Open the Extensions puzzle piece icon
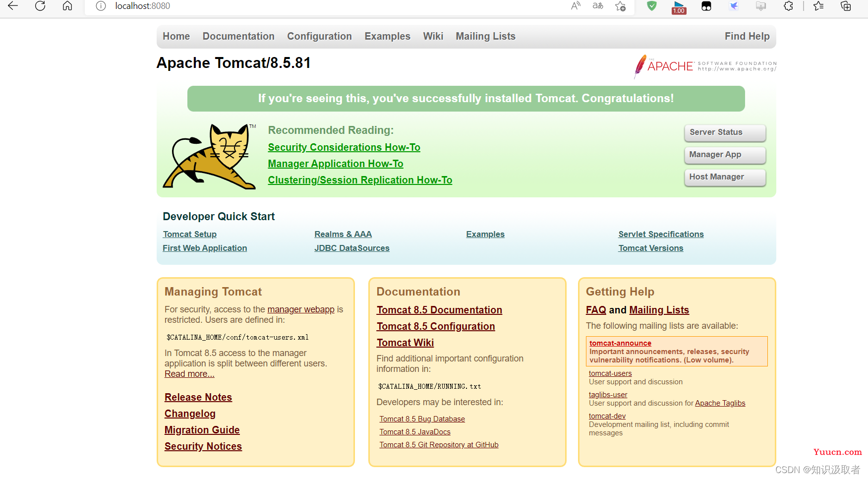Image resolution: width=868 pixels, height=479 pixels. tap(788, 6)
